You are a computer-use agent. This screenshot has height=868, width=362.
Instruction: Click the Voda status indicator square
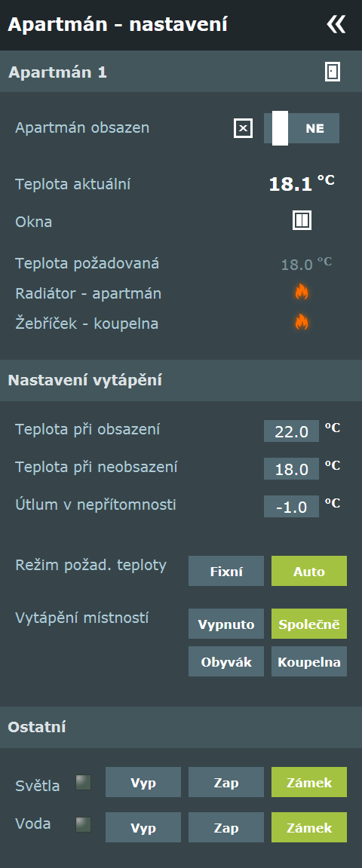[x=83, y=825]
